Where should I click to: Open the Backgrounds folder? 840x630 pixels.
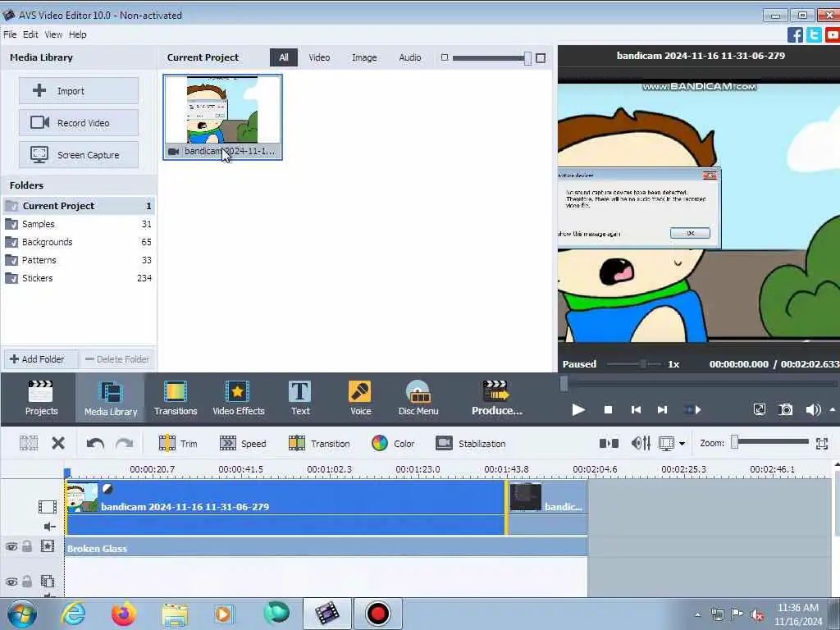click(x=79, y=242)
